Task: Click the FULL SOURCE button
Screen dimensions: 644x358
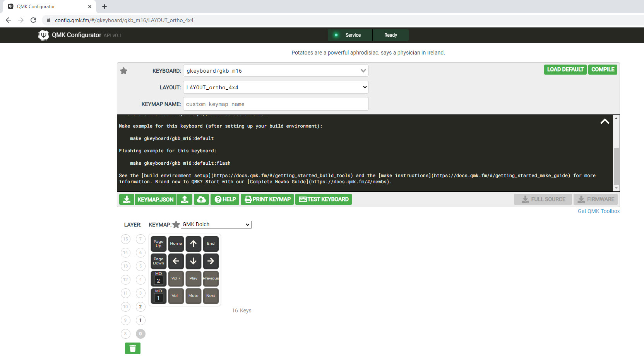Action: [543, 199]
